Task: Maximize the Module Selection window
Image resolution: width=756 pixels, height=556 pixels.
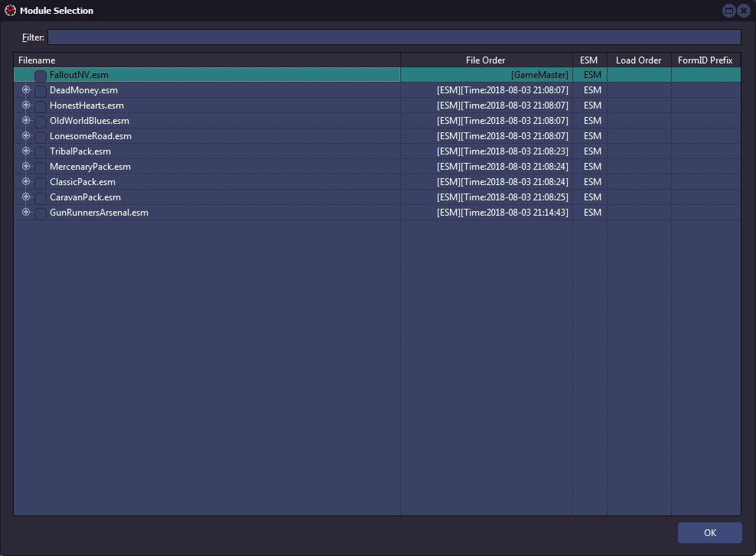Action: [729, 11]
